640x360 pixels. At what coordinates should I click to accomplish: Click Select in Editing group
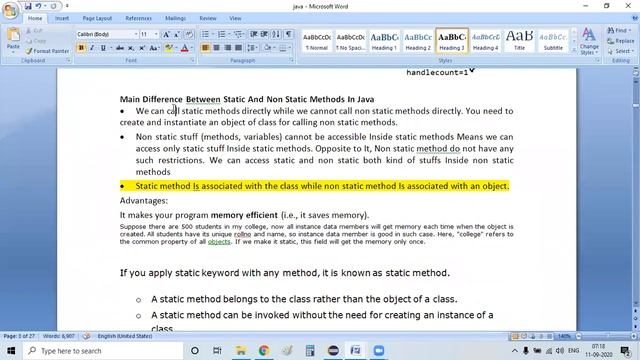click(x=620, y=51)
